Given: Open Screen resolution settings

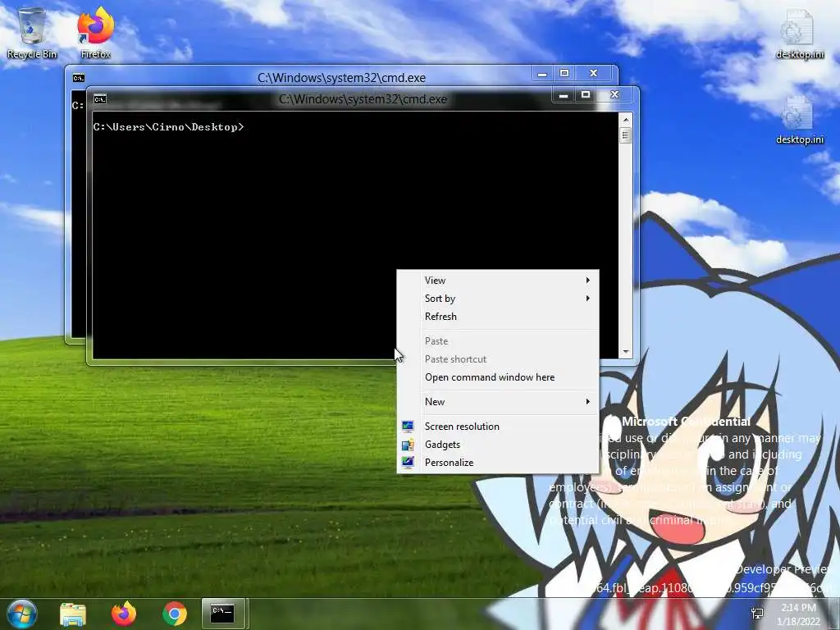Looking at the screenshot, I should pyautogui.click(x=498, y=427).
